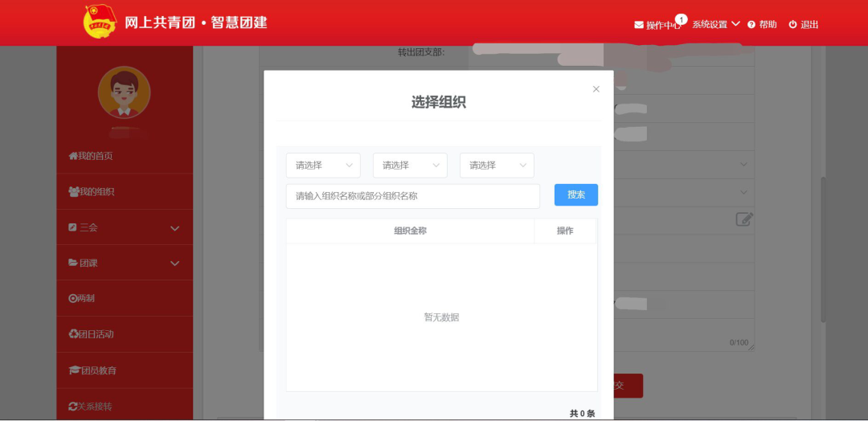Open 操作中心 envelope icon in header
This screenshot has height=421, width=868.
(x=639, y=25)
